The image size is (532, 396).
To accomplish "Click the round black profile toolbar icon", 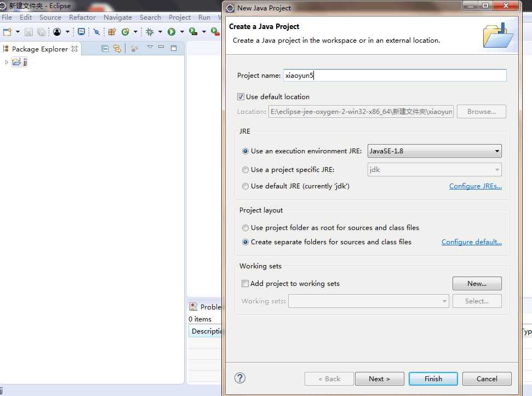I will pyautogui.click(x=57, y=32).
